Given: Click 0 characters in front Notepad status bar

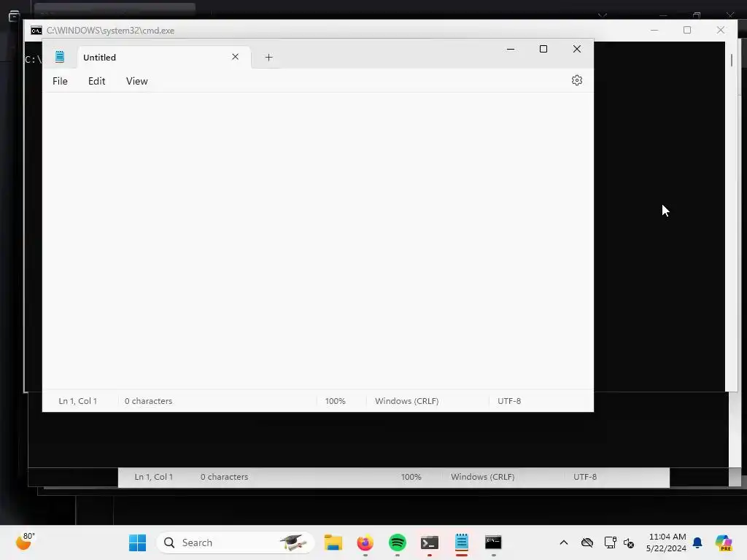Looking at the screenshot, I should tap(148, 401).
